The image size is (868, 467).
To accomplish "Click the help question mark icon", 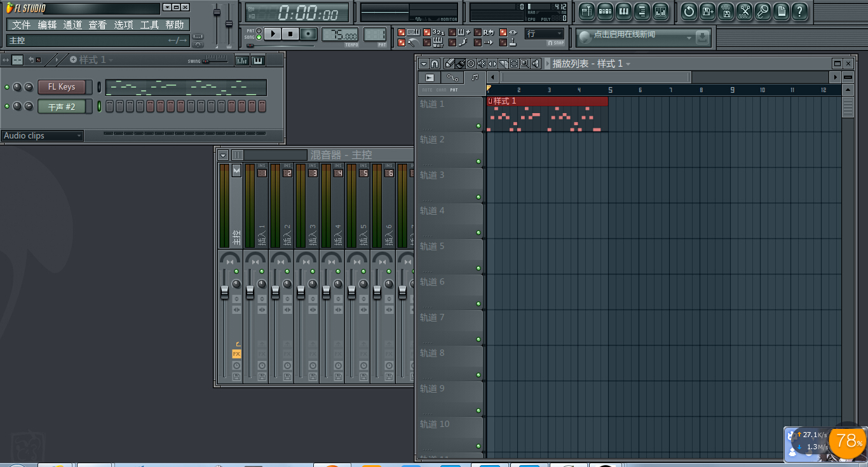I will coord(799,11).
